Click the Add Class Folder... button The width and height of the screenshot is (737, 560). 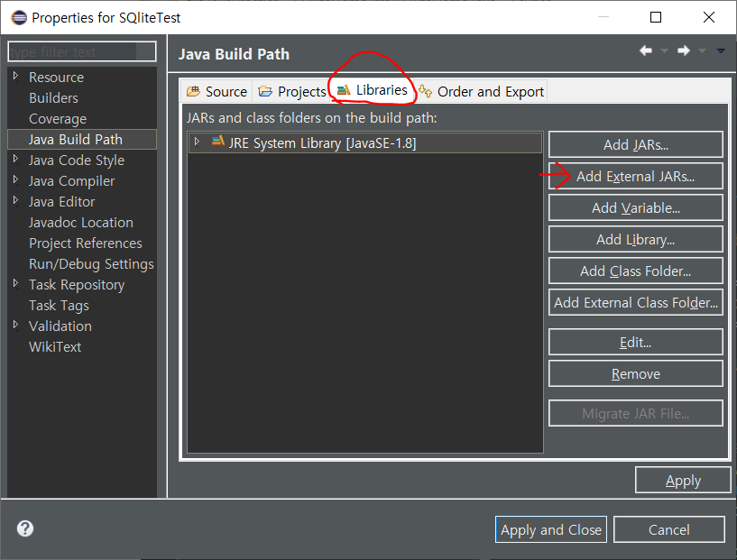(635, 271)
